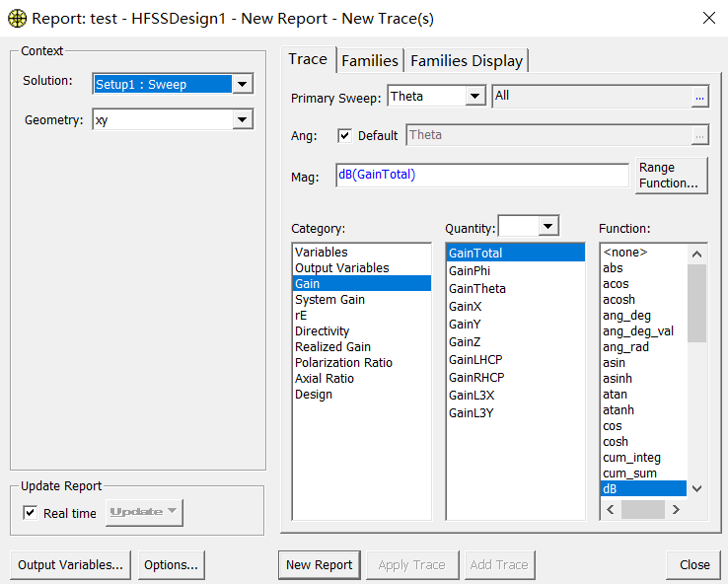728x584 pixels.
Task: Click Function list scroll down arrow
Action: [x=696, y=488]
